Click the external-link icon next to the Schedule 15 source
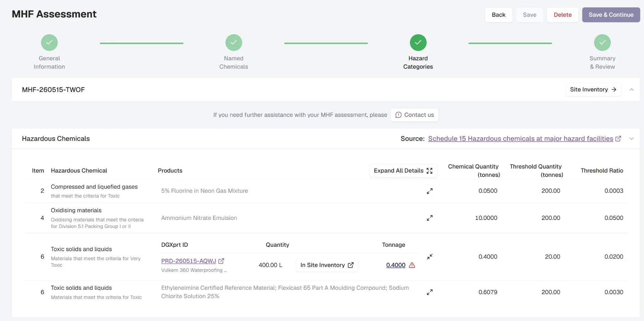This screenshot has height=321, width=644. pyautogui.click(x=618, y=139)
